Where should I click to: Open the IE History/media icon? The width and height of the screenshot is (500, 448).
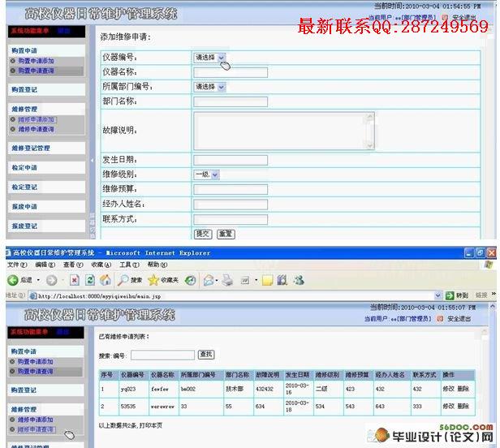(191, 280)
